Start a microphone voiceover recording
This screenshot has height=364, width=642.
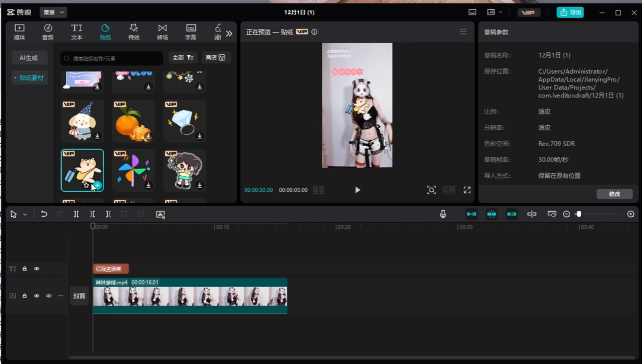[x=443, y=214]
